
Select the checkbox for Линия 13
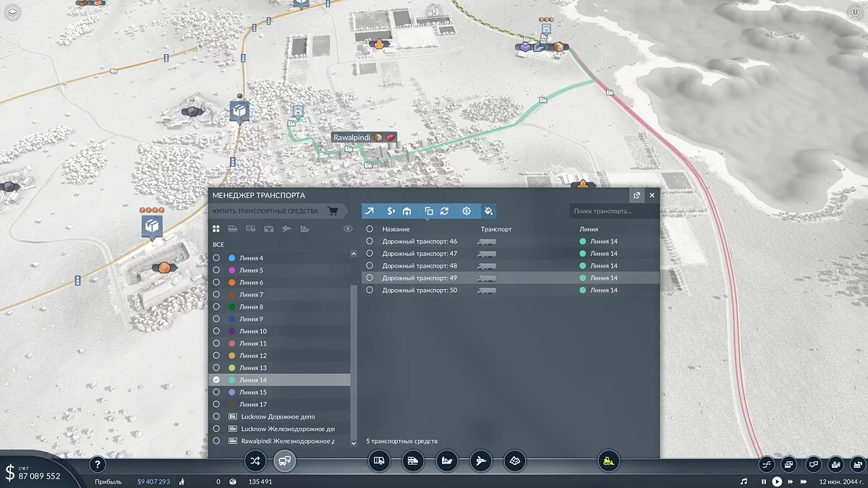click(216, 368)
